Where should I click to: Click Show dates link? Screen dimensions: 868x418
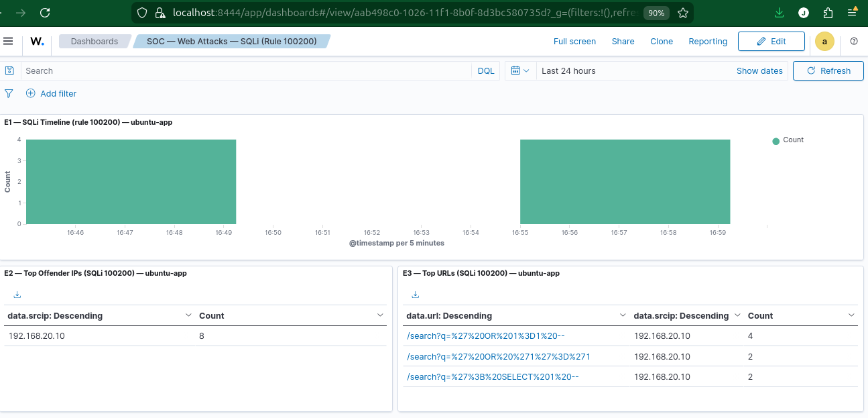759,70
